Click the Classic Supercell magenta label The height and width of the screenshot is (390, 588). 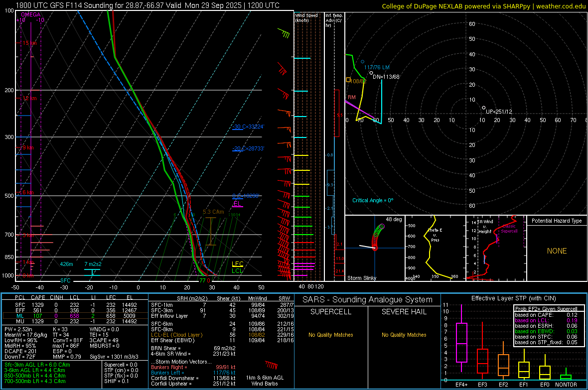509,229
